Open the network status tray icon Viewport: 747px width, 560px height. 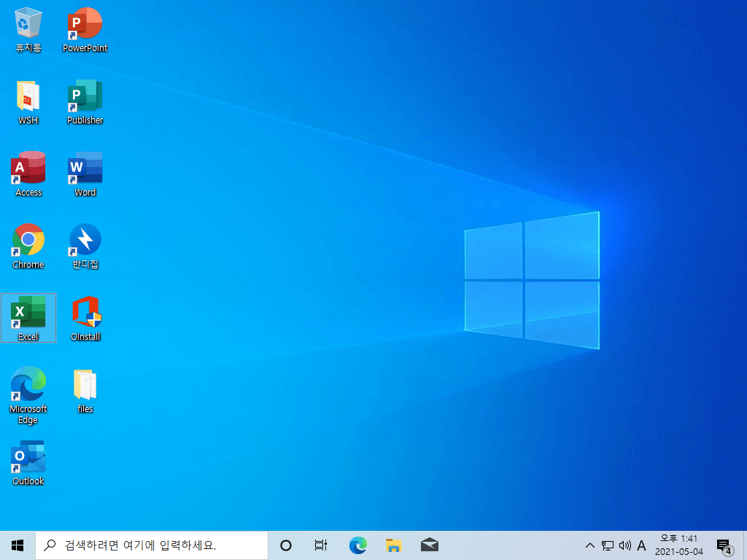pos(608,545)
